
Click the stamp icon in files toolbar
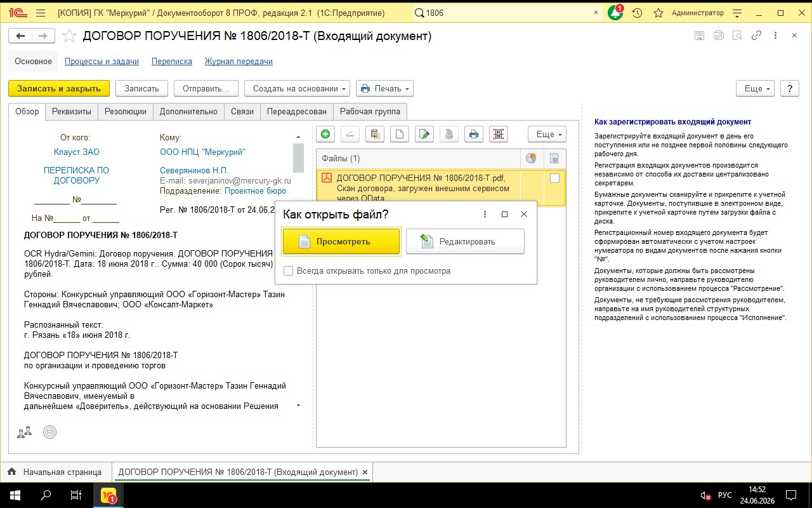point(449,134)
